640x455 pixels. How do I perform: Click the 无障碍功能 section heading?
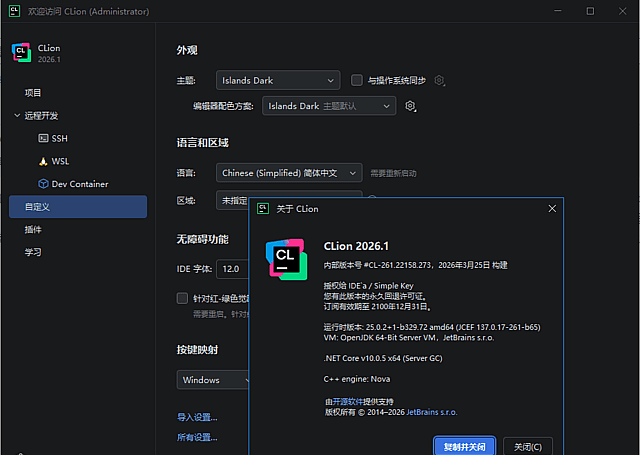pos(202,239)
